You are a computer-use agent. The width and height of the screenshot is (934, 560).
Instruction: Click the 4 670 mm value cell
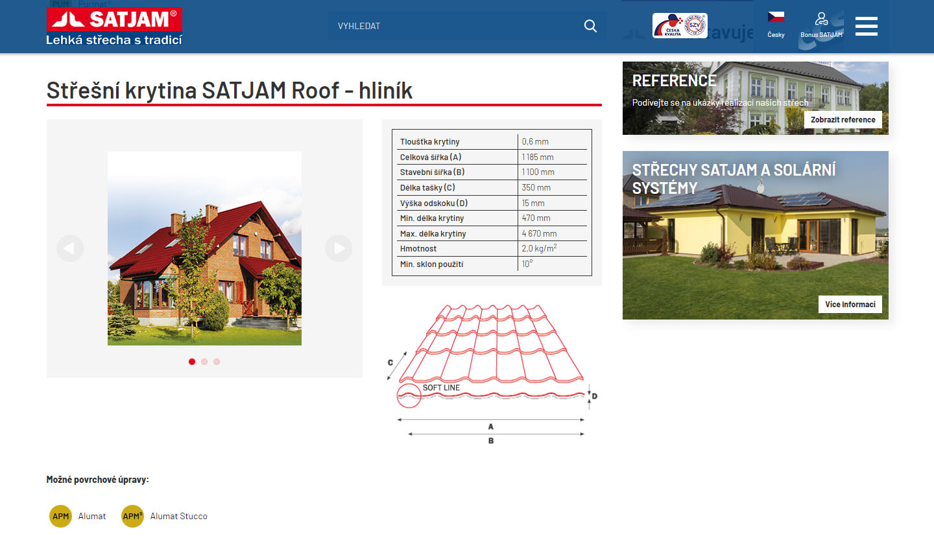coord(540,234)
